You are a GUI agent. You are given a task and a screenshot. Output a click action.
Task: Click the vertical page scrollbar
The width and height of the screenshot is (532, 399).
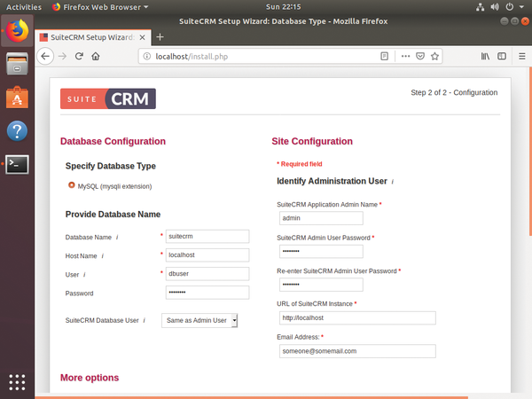pos(530,152)
